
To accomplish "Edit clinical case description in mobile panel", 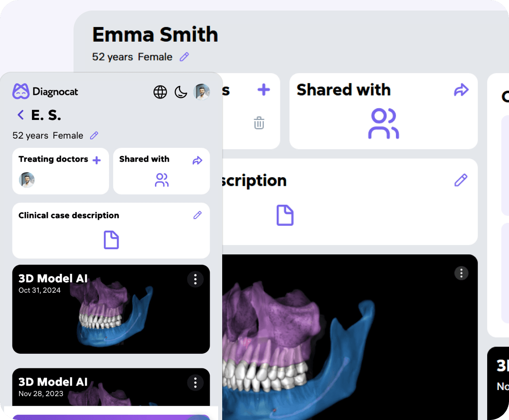I will click(x=198, y=215).
